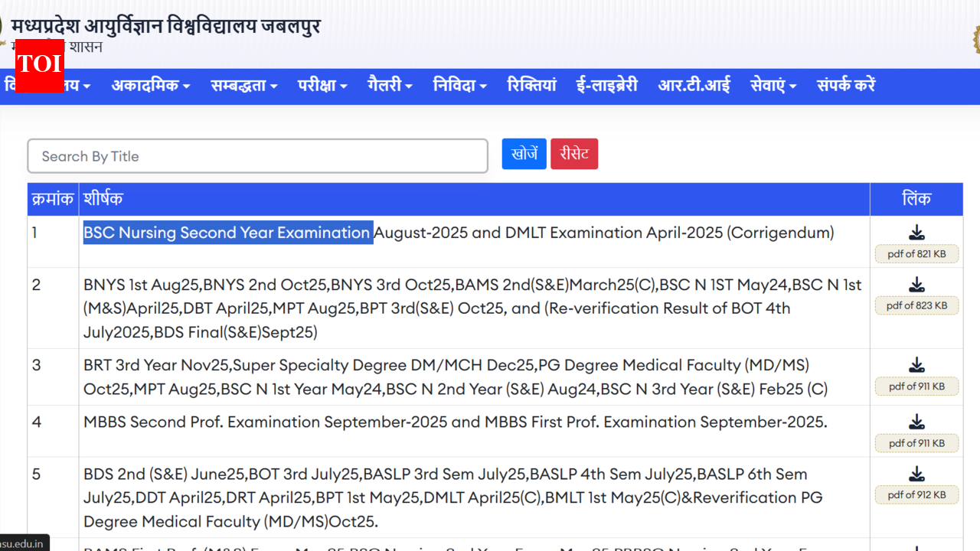Click the download icon for BRT 3rd Year row
980x551 pixels.
(916, 364)
